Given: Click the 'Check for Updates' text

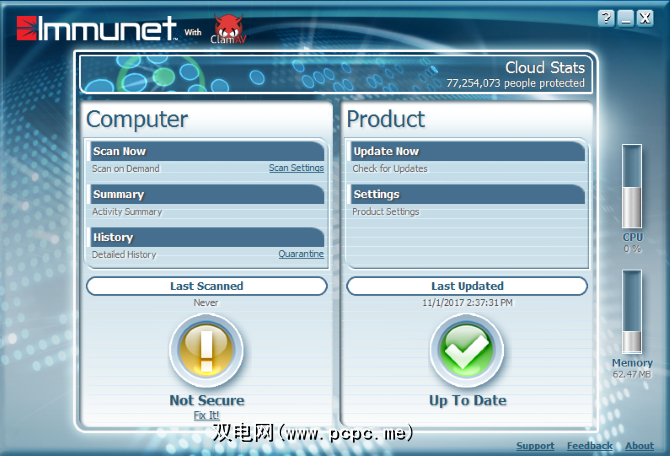Looking at the screenshot, I should [x=390, y=169].
